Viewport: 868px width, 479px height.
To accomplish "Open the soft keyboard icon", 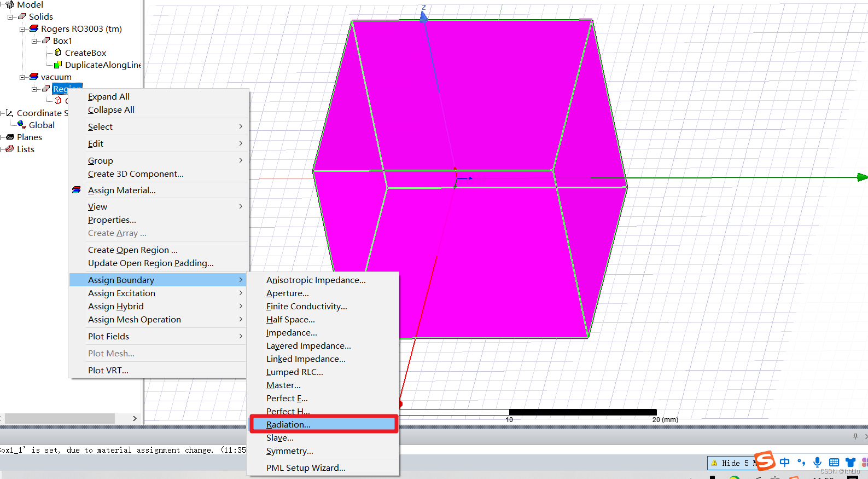I will tap(834, 462).
